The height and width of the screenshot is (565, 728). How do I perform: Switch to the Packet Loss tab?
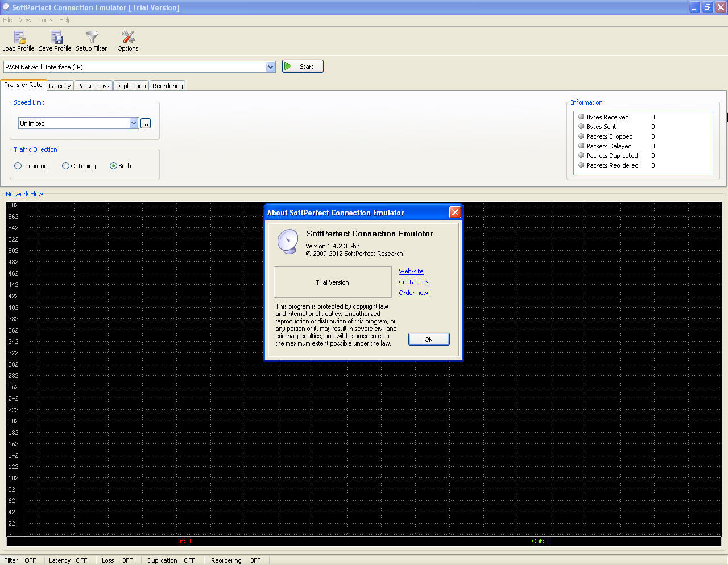[x=93, y=86]
